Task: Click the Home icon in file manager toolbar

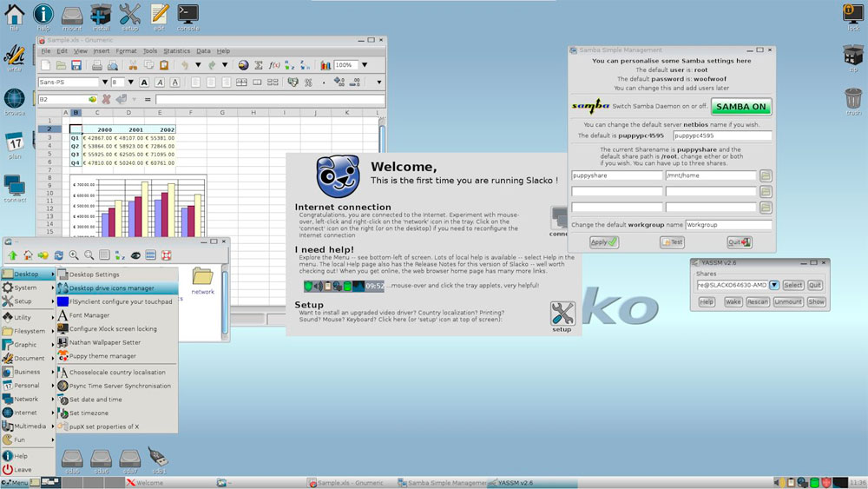Action: point(28,255)
